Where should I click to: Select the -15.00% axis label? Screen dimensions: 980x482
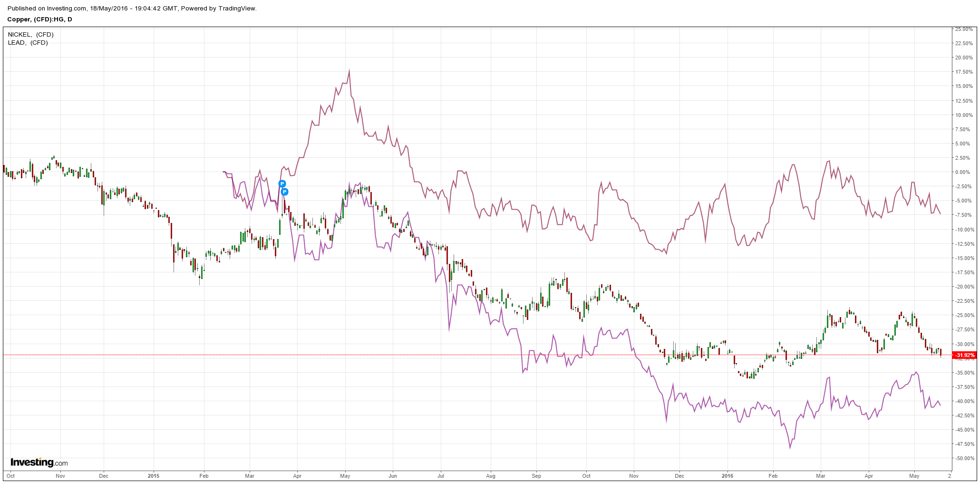tap(964, 259)
